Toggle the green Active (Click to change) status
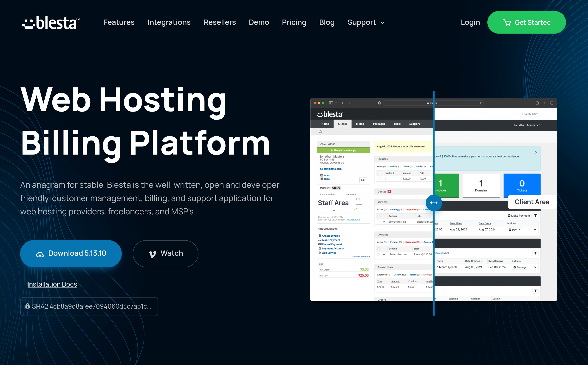The image size is (588, 368). [x=343, y=150]
